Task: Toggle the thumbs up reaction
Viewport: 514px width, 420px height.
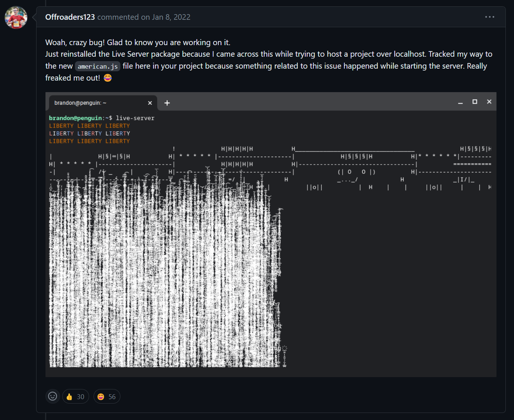Action: pyautogui.click(x=76, y=396)
